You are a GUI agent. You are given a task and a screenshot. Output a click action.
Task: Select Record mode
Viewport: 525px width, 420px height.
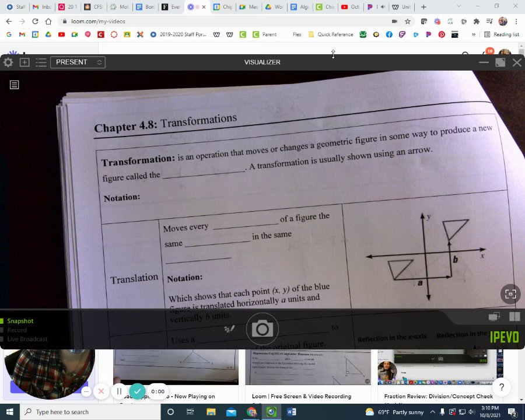click(17, 330)
